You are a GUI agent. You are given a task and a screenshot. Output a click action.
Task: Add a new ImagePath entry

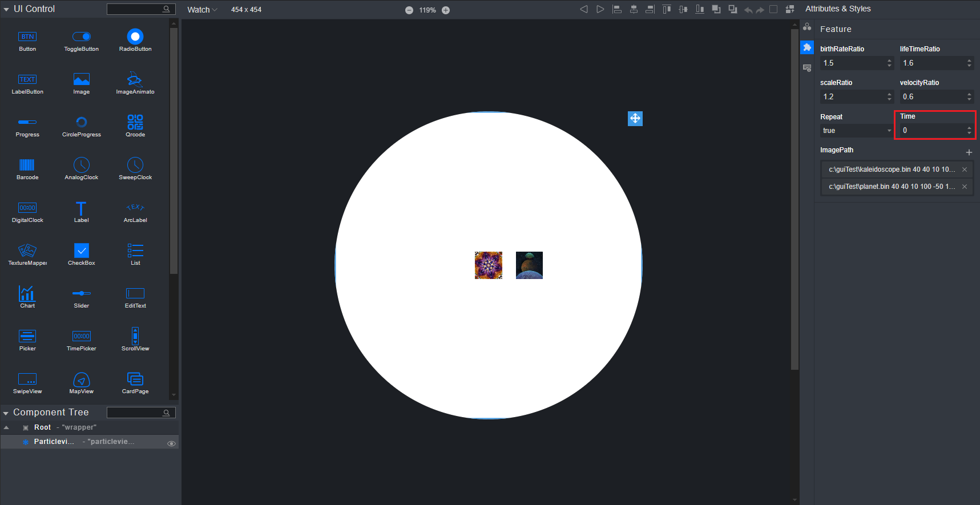pos(969,152)
